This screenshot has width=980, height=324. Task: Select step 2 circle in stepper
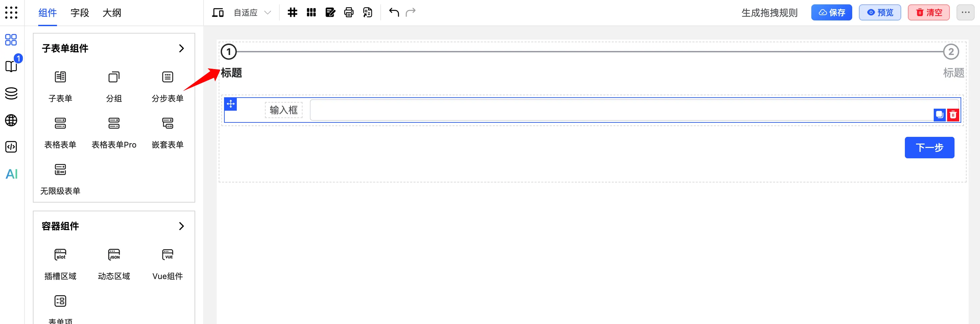pyautogui.click(x=951, y=52)
